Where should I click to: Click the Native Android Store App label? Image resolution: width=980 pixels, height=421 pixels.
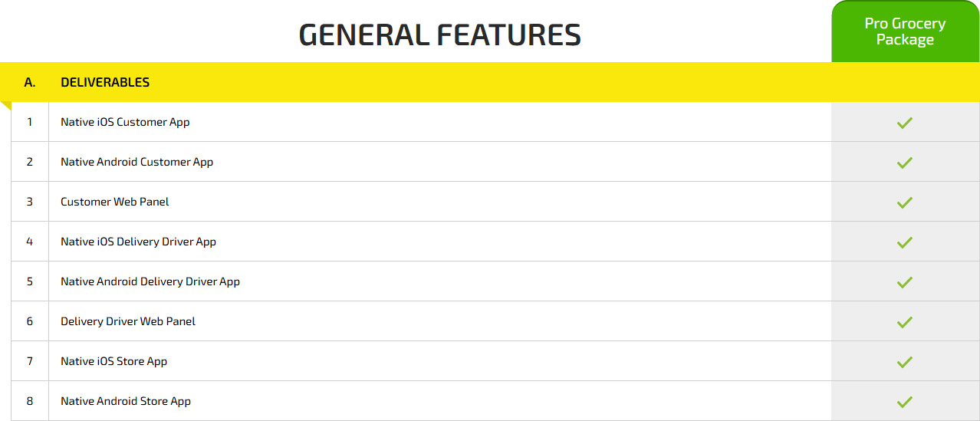pyautogui.click(x=126, y=401)
